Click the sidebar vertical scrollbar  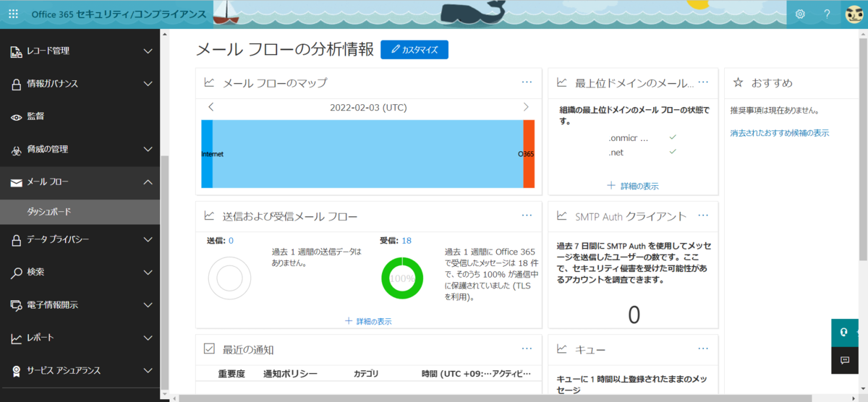pos(164,271)
